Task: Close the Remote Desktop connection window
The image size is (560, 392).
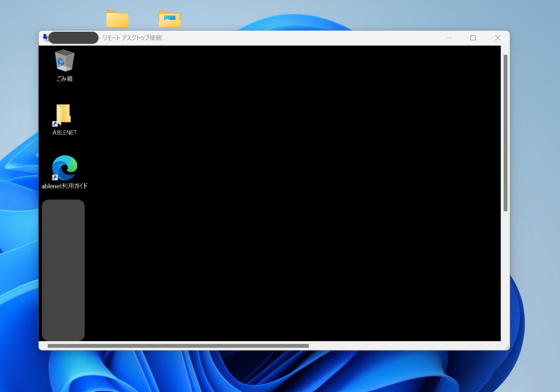Action: (498, 38)
